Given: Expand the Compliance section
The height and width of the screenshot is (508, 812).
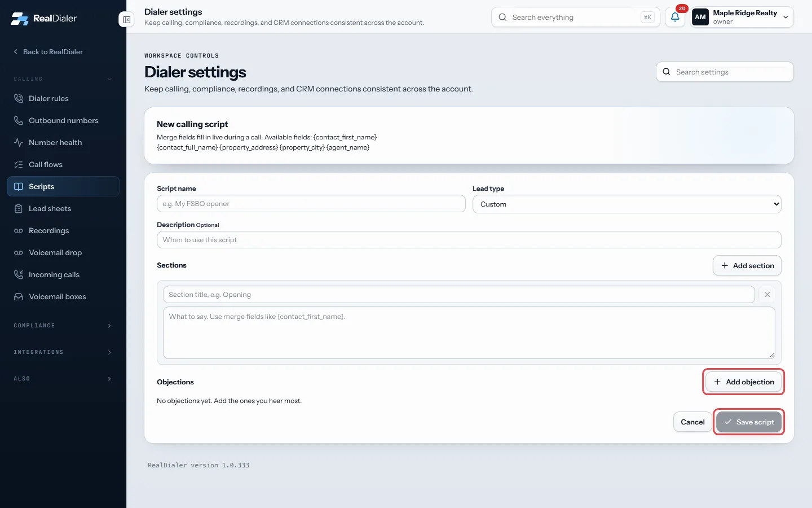Looking at the screenshot, I should point(63,326).
